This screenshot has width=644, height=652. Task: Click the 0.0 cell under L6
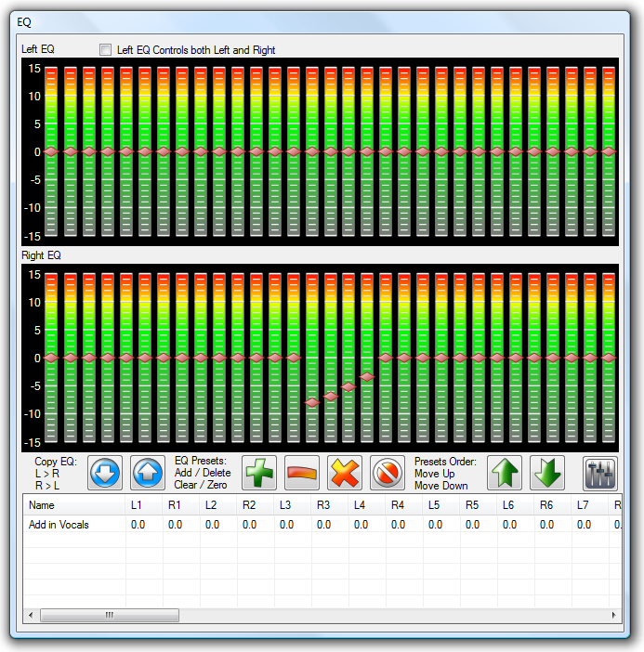(x=516, y=525)
